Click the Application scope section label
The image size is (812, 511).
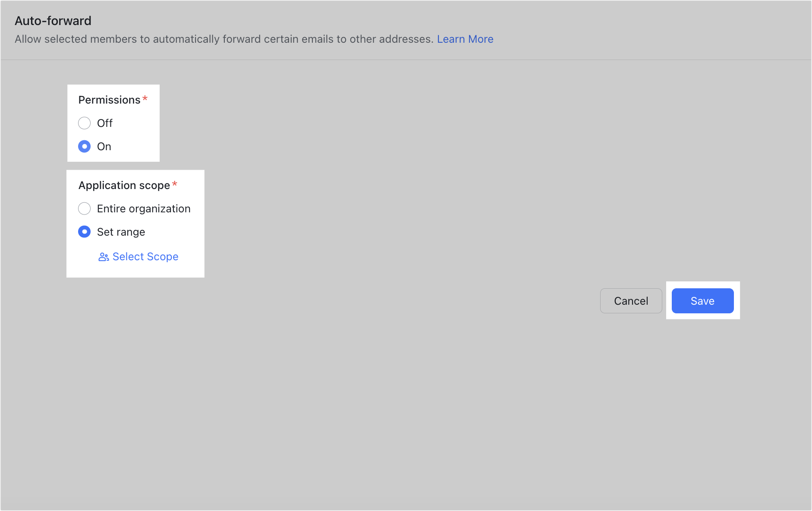(x=124, y=185)
